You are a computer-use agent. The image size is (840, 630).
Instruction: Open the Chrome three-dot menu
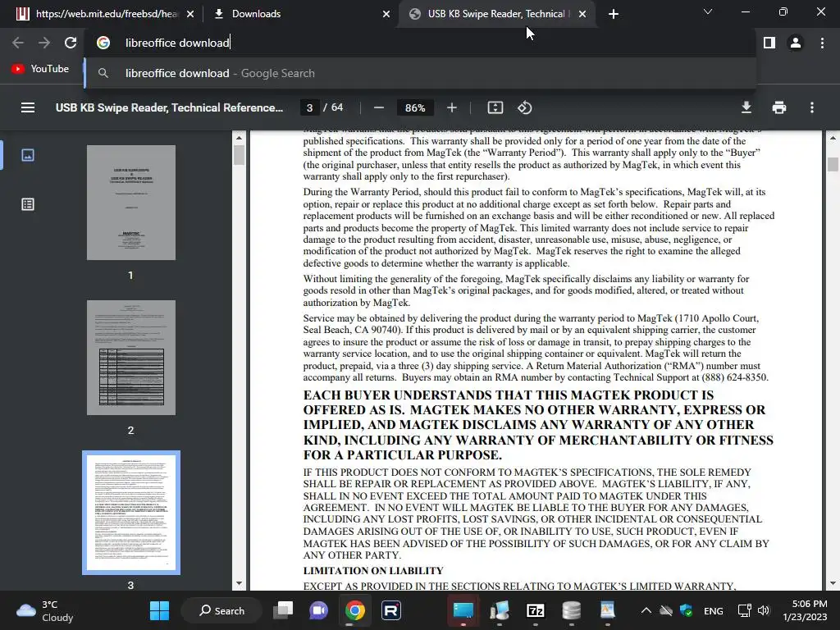pyautogui.click(x=822, y=43)
